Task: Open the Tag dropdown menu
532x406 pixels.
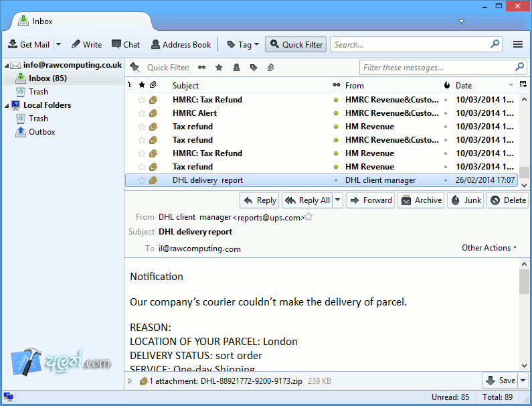Action: point(243,44)
